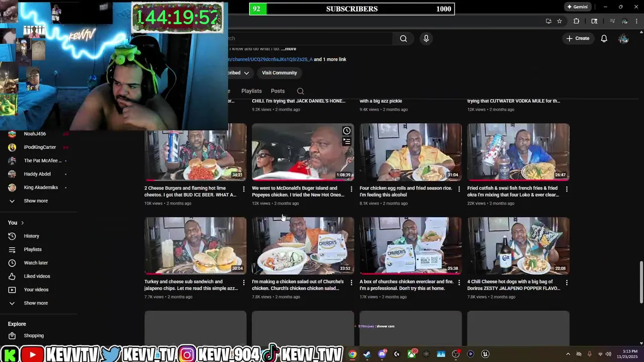The width and height of the screenshot is (644, 362).
Task: Open options menu for Church's chicken salad video
Action: point(351,283)
